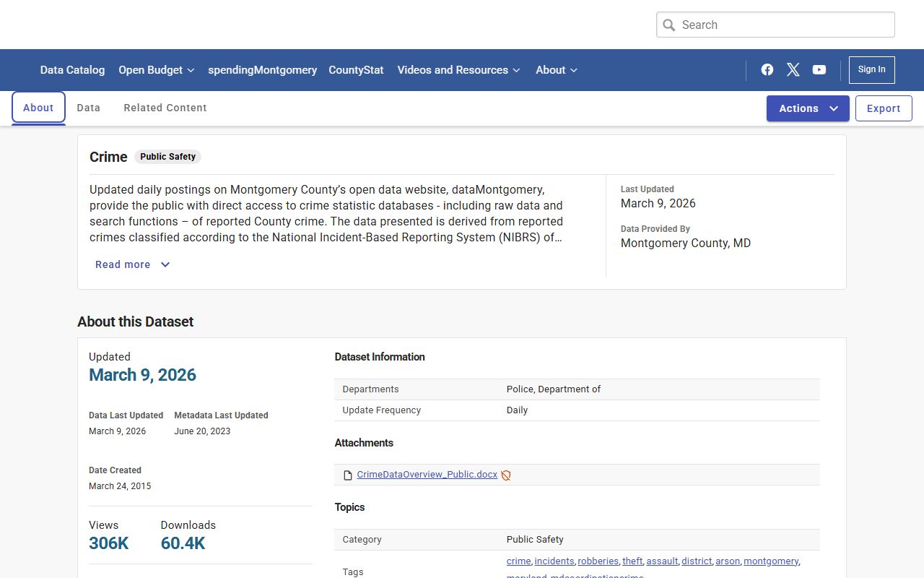The width and height of the screenshot is (924, 578).
Task: Switch to the Data tab
Action: click(x=89, y=108)
